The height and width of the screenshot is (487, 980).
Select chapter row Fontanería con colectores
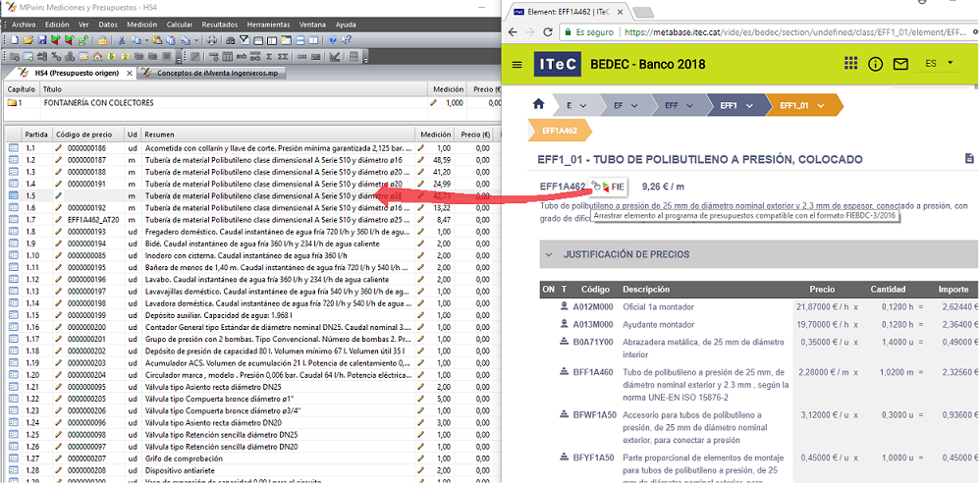[x=252, y=102]
